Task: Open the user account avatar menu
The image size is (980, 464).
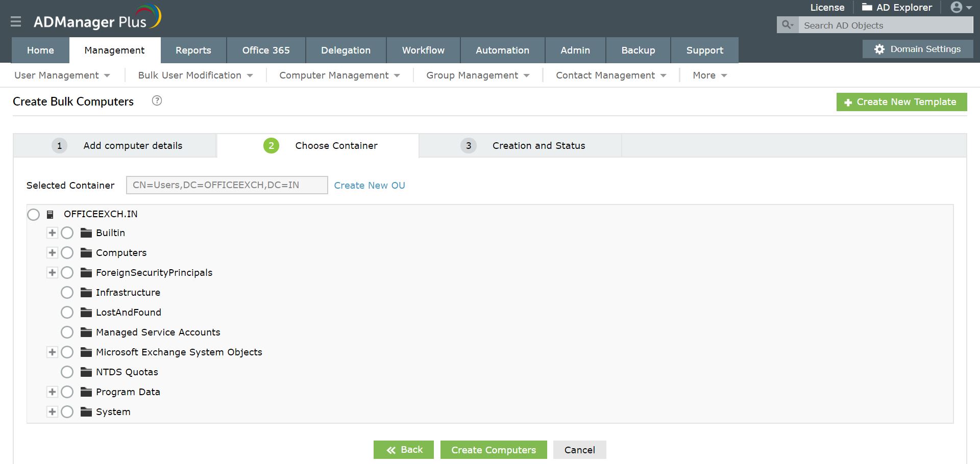Action: 961,7
